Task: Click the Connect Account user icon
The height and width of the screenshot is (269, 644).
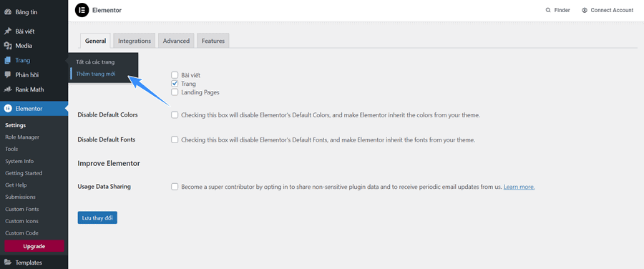Action: 585,10
